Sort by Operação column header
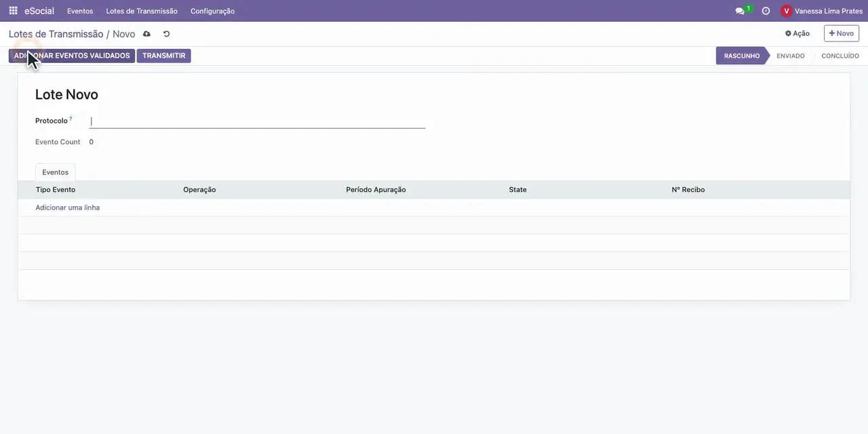The height and width of the screenshot is (434, 868). click(199, 190)
